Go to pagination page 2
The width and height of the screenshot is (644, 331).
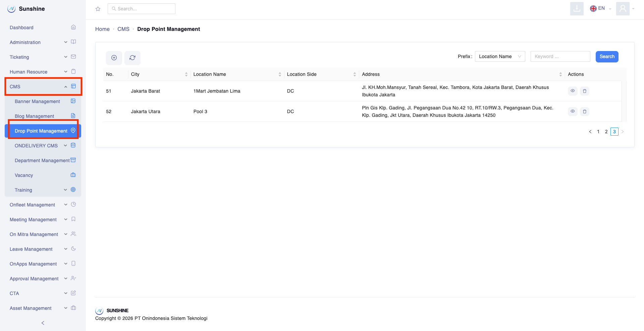(606, 132)
